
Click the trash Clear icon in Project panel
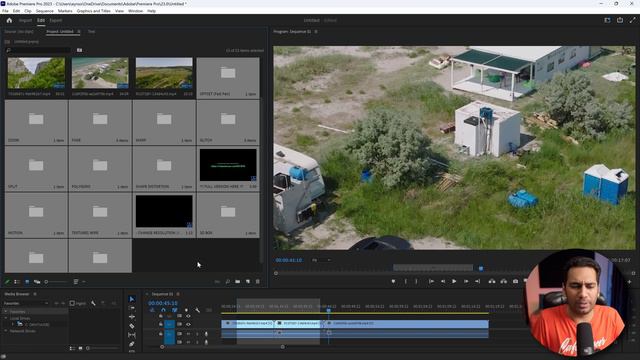click(258, 282)
